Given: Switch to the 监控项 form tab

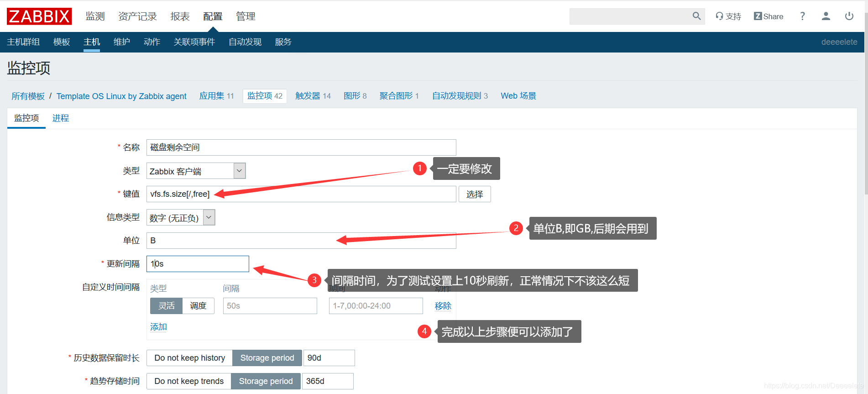Looking at the screenshot, I should tap(26, 118).
